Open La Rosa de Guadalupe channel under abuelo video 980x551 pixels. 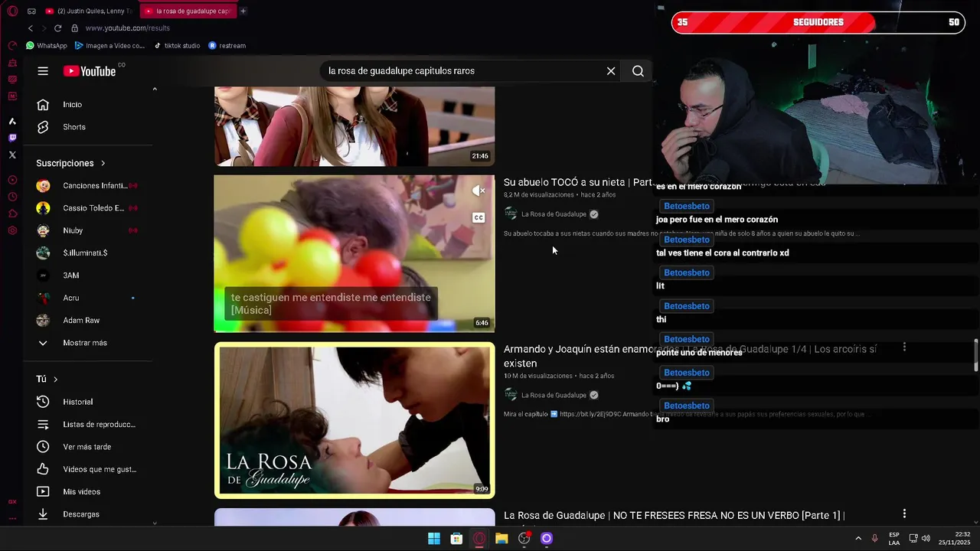coord(554,214)
